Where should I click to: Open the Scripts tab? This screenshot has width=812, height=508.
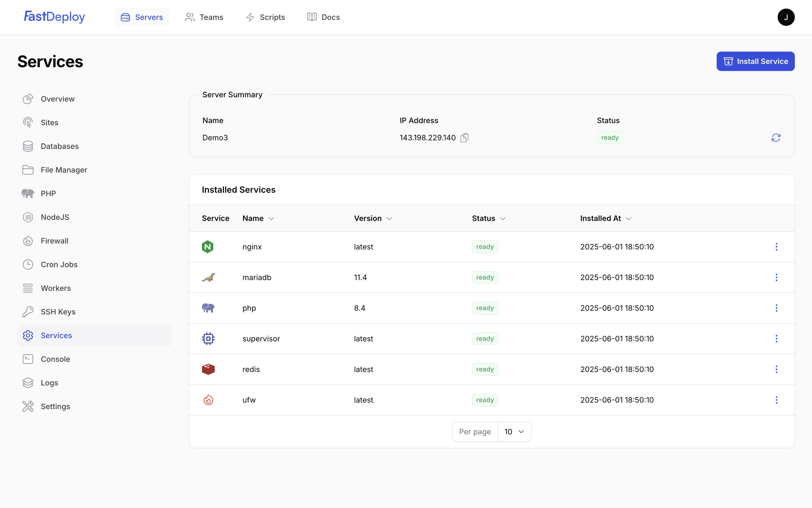point(265,17)
